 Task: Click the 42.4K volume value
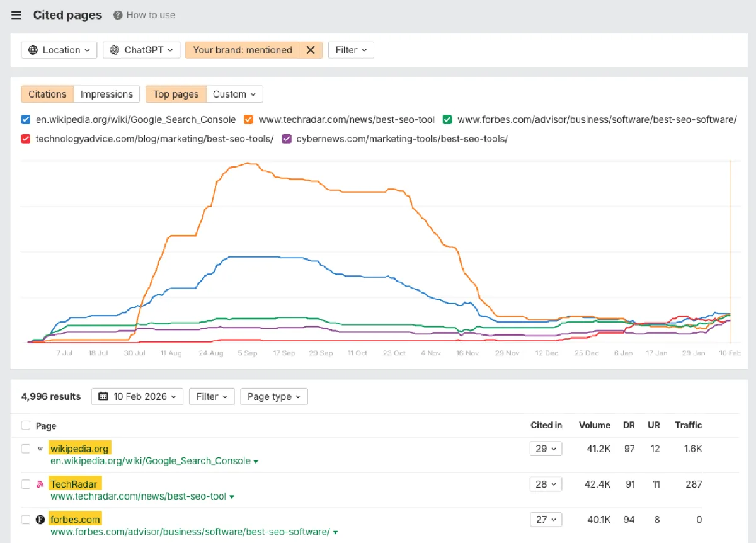597,484
